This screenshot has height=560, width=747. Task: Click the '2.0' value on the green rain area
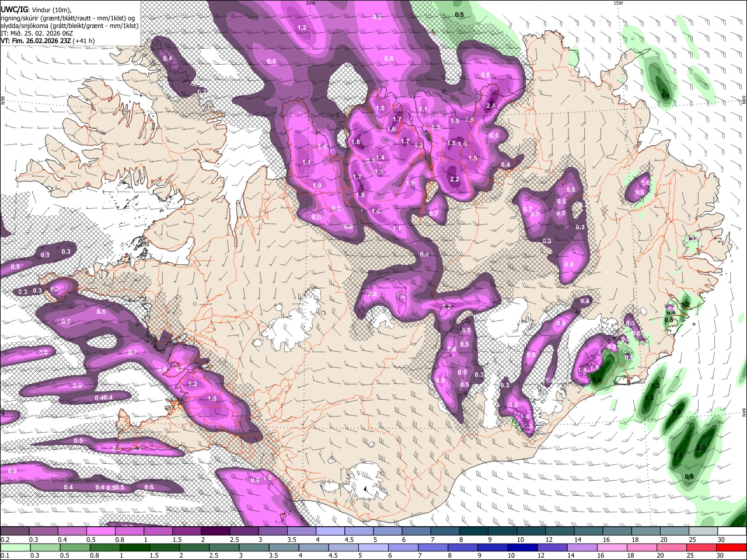pos(701,448)
